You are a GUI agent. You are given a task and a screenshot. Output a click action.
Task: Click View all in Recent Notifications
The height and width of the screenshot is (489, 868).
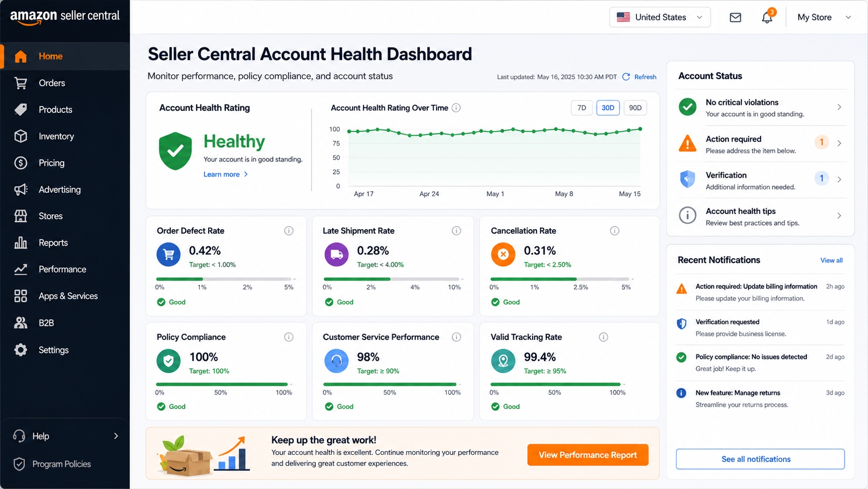point(831,260)
